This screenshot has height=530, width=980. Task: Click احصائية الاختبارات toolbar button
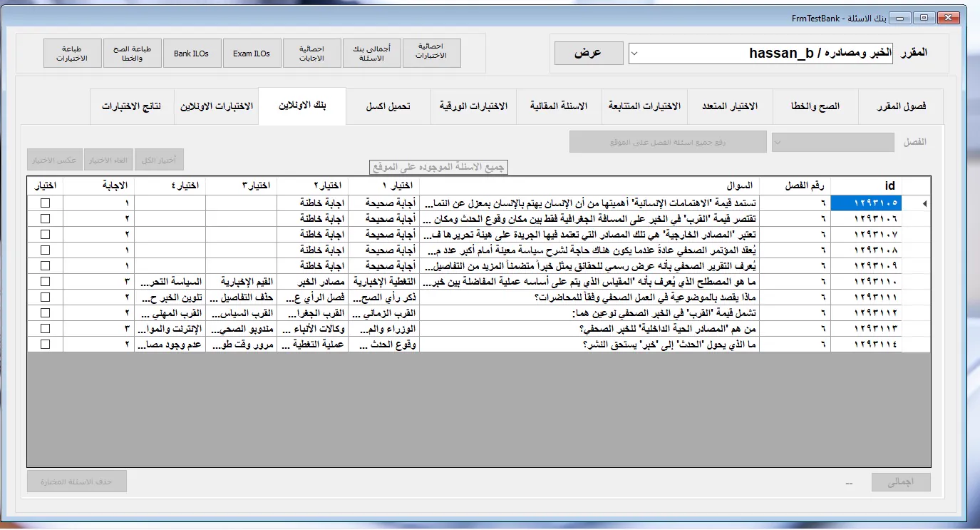431,53
